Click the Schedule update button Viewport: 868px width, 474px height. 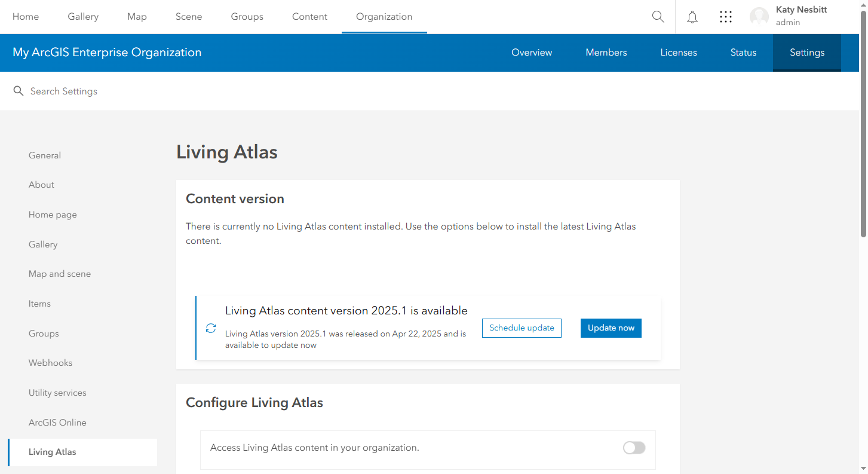[x=521, y=328]
